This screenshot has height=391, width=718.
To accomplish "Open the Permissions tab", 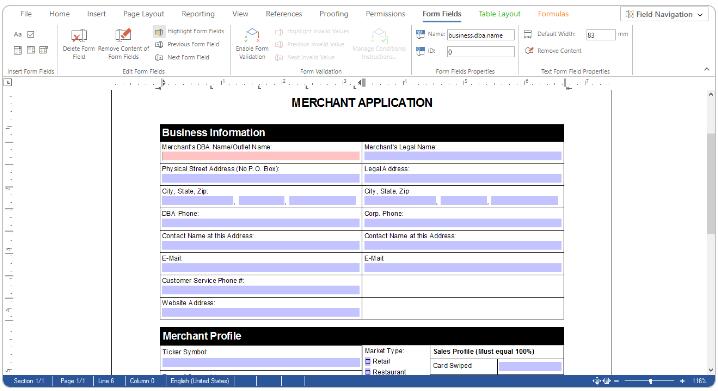I will click(x=385, y=14).
